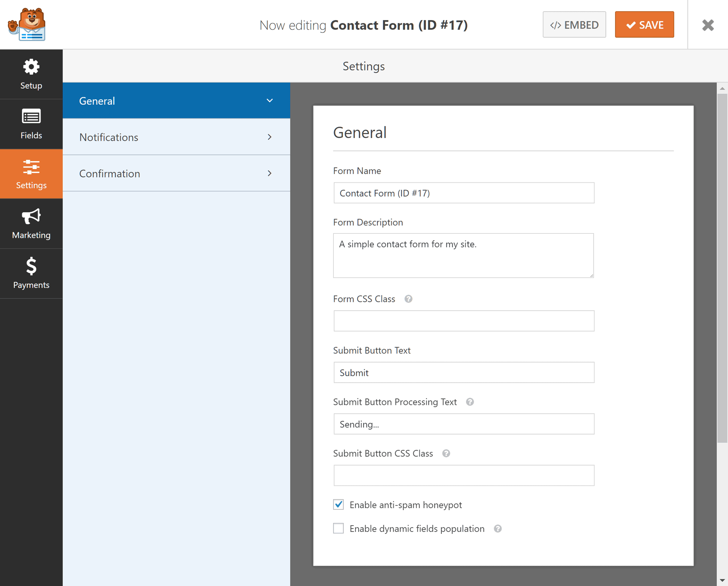Click the Form Name input field
This screenshot has width=728, height=586.
pos(464,193)
